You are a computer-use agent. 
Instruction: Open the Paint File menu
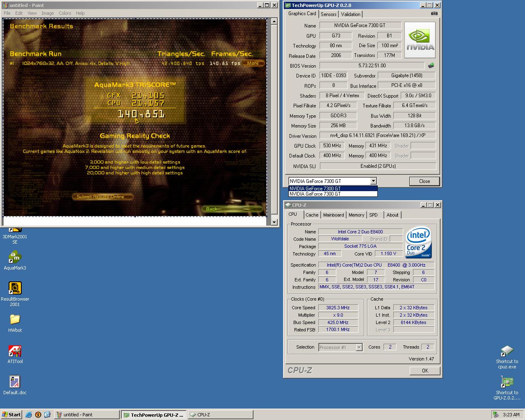[x=7, y=13]
